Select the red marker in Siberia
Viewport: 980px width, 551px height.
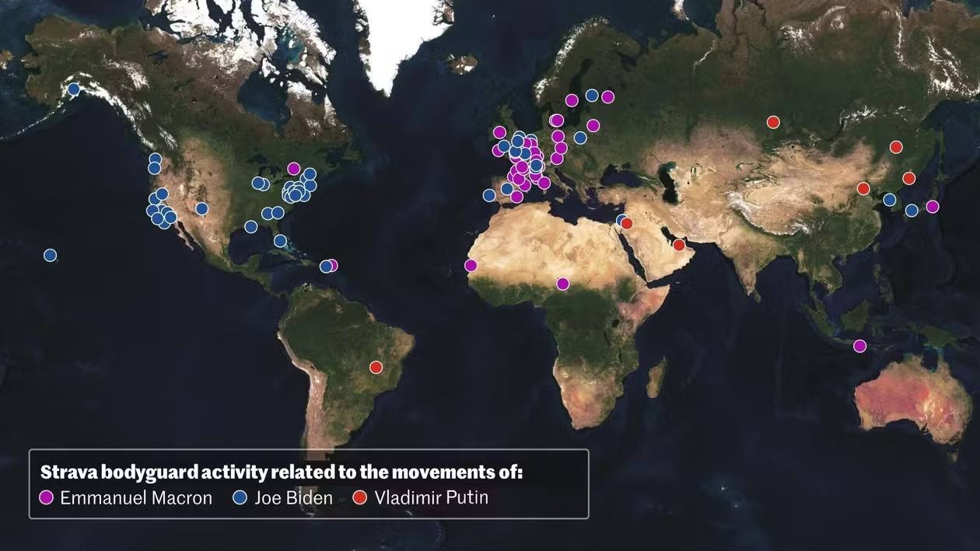(x=773, y=122)
